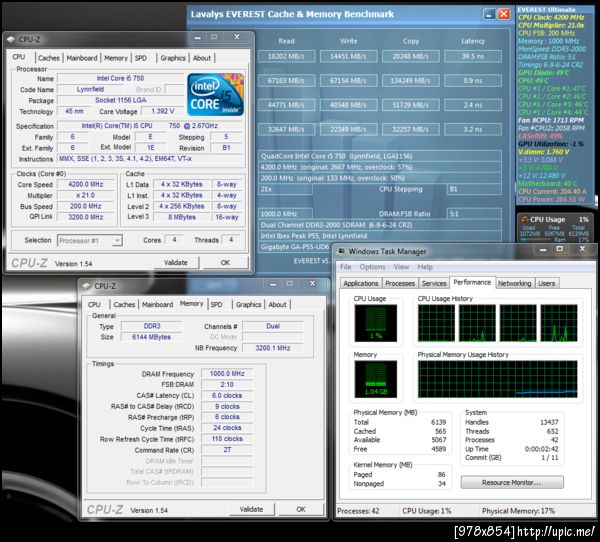600x542 pixels.
Task: Click the Physical Memory Usage History graph
Action: point(497,379)
